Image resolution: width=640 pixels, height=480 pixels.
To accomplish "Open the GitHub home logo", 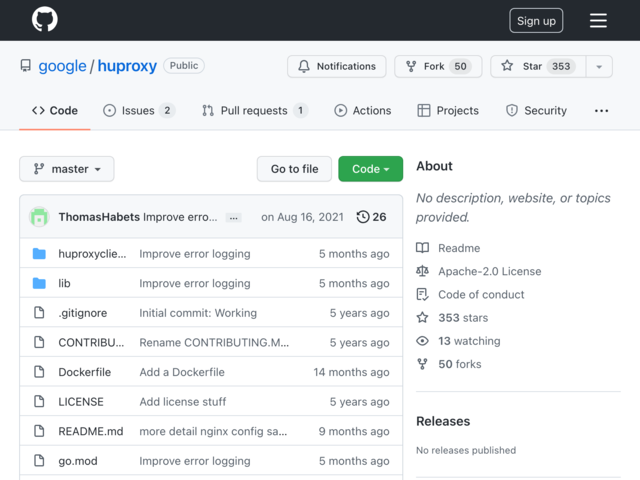I will (44, 19).
